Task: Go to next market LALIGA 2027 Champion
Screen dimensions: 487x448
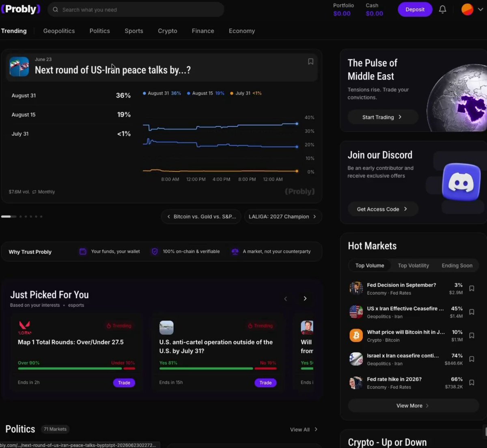Action: (283, 217)
